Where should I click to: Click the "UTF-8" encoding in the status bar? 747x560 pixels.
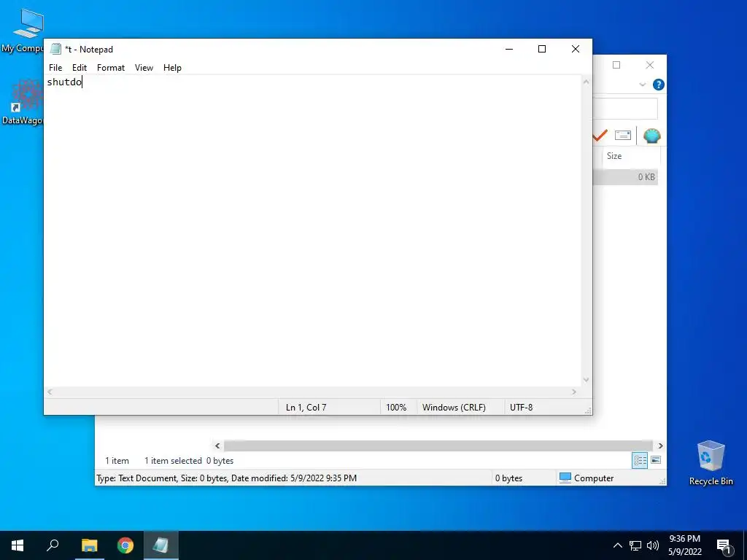(x=521, y=408)
